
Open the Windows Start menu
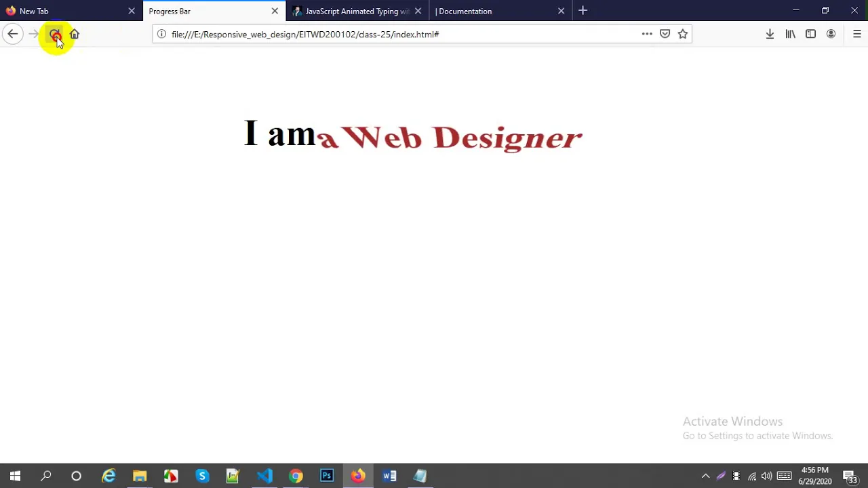coord(15,476)
